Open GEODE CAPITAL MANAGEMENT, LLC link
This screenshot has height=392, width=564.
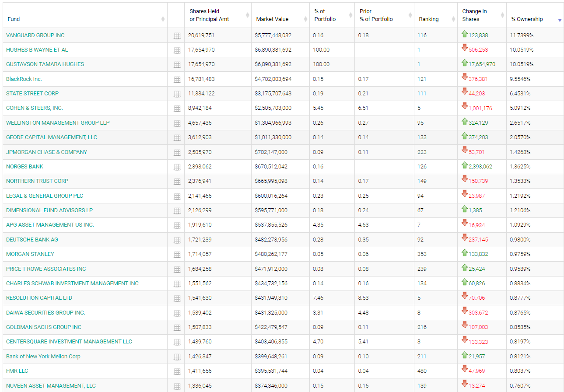[52, 137]
